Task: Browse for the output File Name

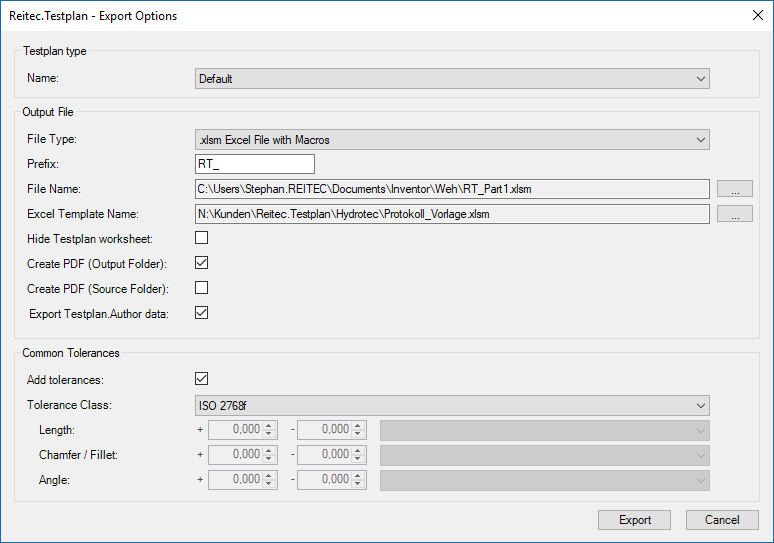Action: point(735,188)
